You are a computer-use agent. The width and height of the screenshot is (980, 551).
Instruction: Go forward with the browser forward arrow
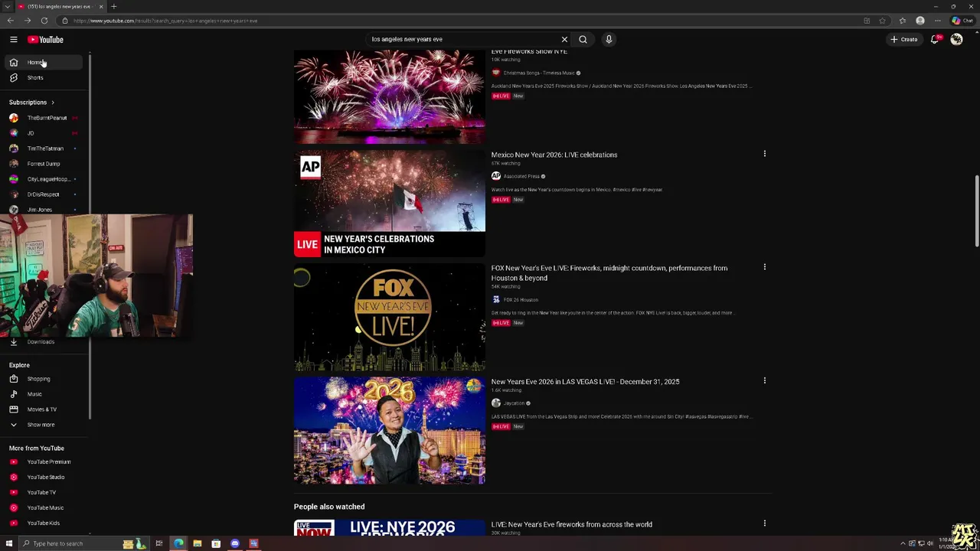(28, 21)
